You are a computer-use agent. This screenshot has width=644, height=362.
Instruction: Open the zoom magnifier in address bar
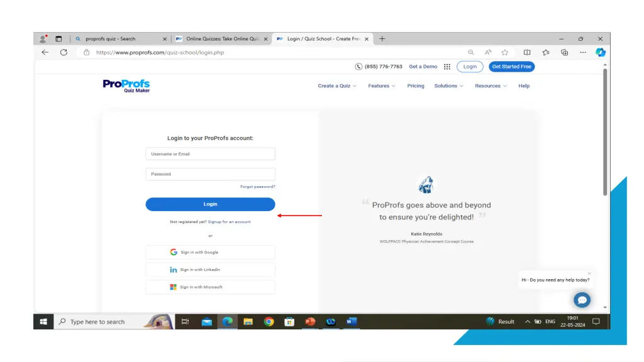[470, 52]
